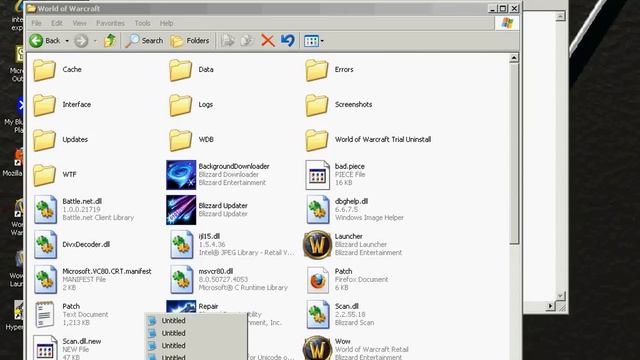The width and height of the screenshot is (640, 360).
Task: Select the Battle.net.dll file
Action: (x=84, y=209)
